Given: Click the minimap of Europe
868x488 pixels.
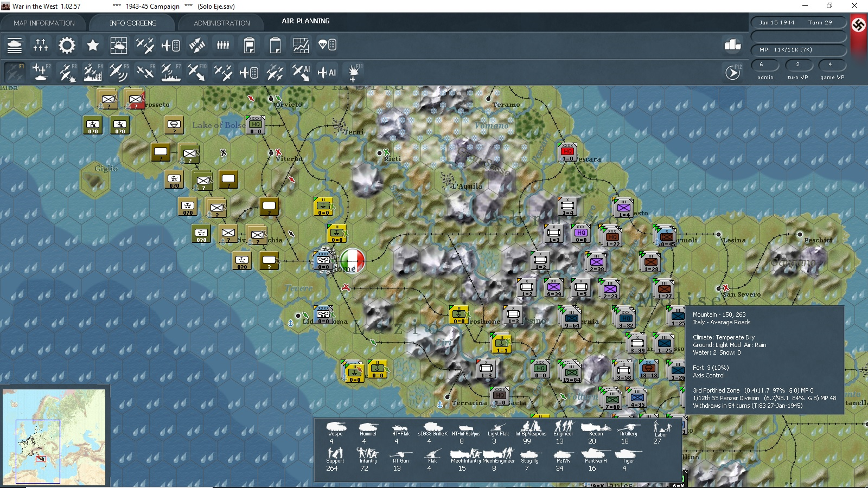Looking at the screenshot, I should tap(54, 436).
